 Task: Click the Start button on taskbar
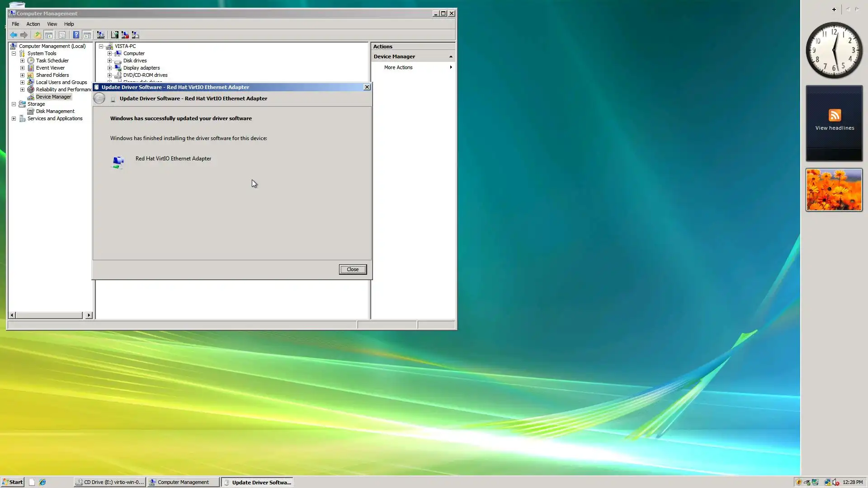tap(12, 482)
